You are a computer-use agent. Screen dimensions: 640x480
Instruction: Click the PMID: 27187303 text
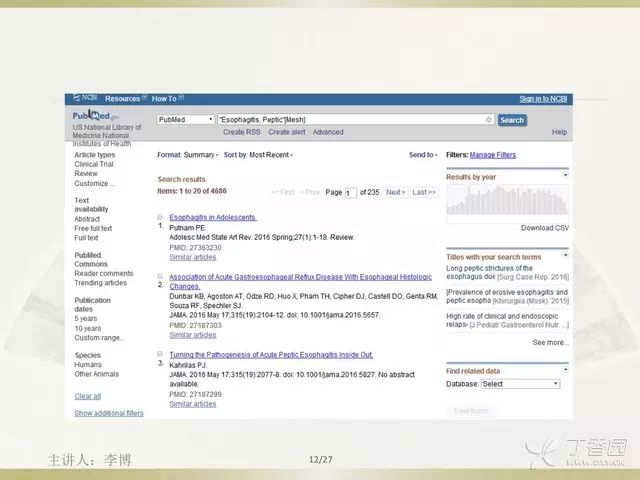196,325
